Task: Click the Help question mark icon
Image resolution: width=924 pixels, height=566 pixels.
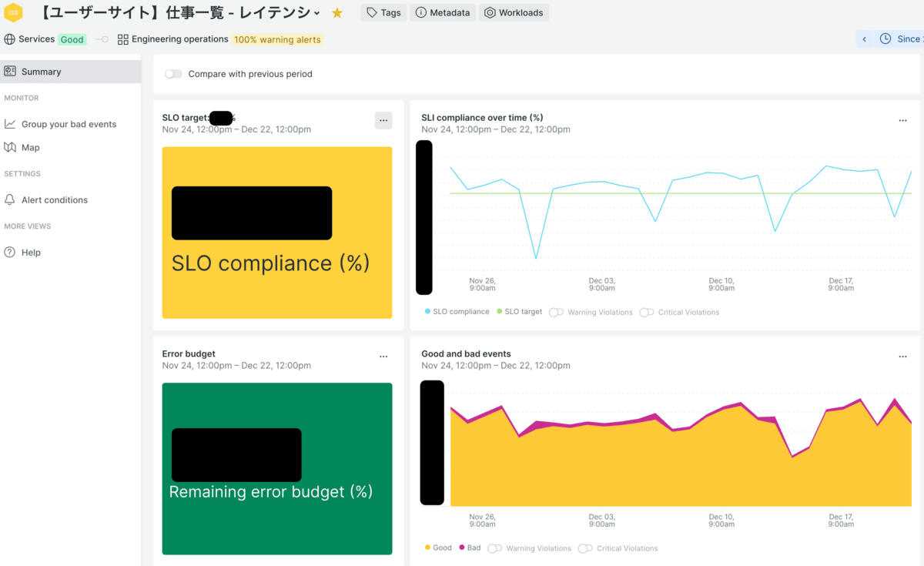Action: [x=10, y=252]
